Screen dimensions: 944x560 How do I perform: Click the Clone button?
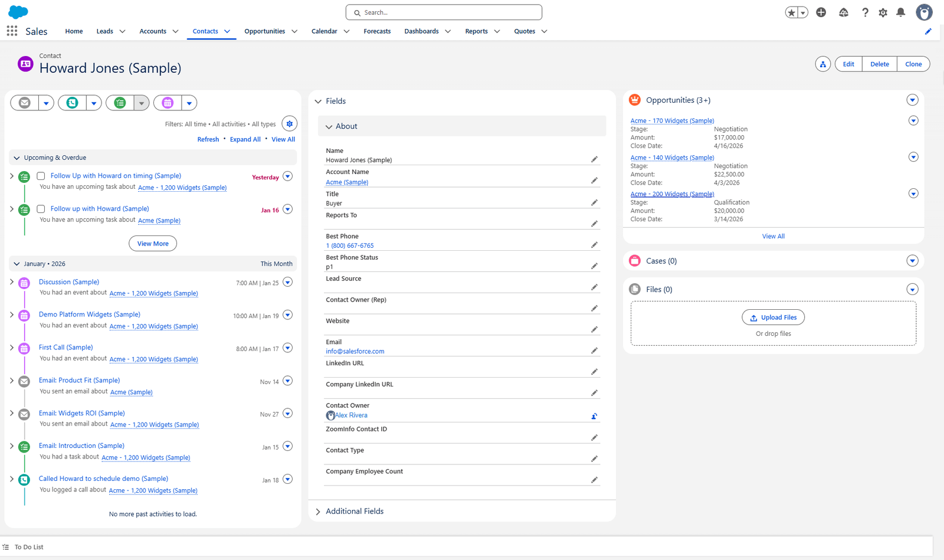(x=913, y=64)
